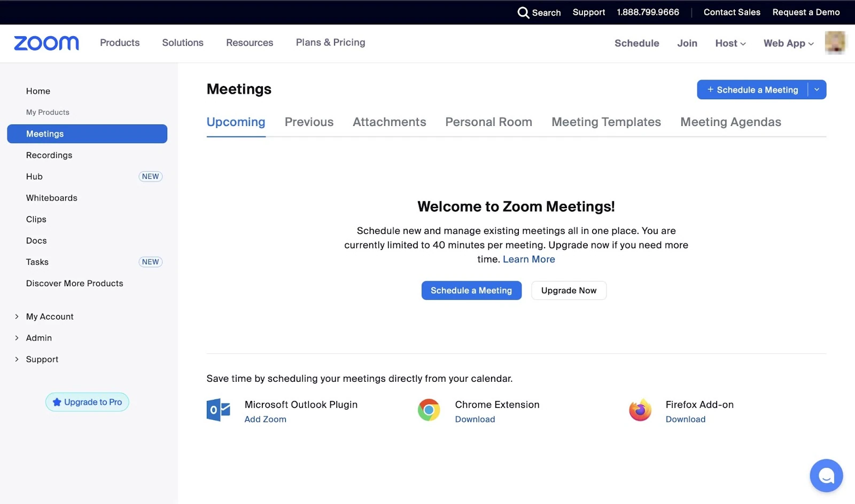
Task: Download the Chrome Extension
Action: tap(475, 420)
